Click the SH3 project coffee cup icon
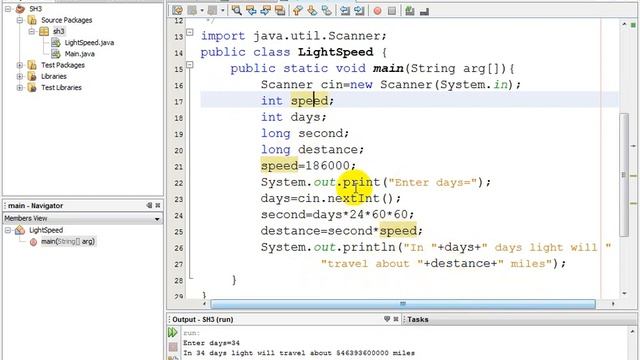This screenshot has width=640, height=360. (20, 9)
